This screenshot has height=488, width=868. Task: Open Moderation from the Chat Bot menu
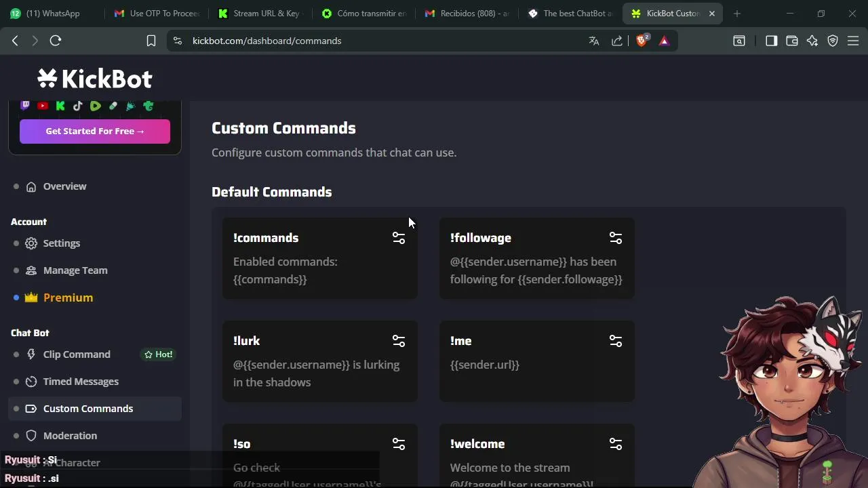[x=70, y=436]
